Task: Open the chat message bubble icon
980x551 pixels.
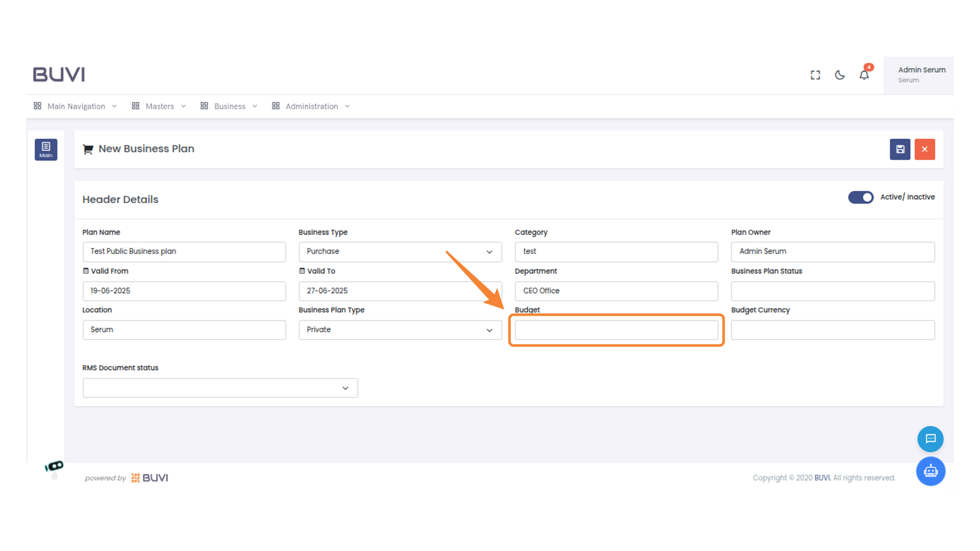Action: 930,439
